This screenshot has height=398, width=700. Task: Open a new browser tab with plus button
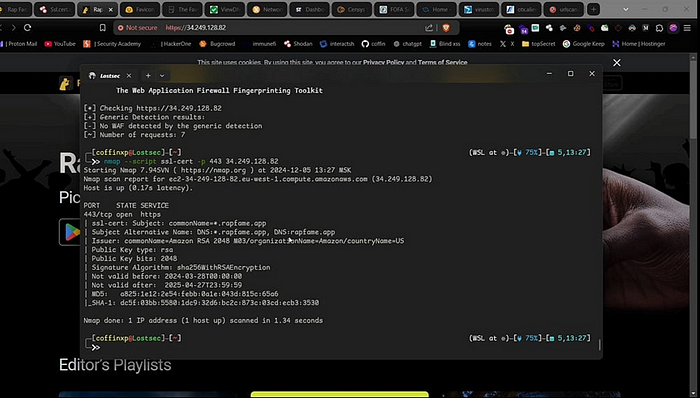[x=593, y=9]
